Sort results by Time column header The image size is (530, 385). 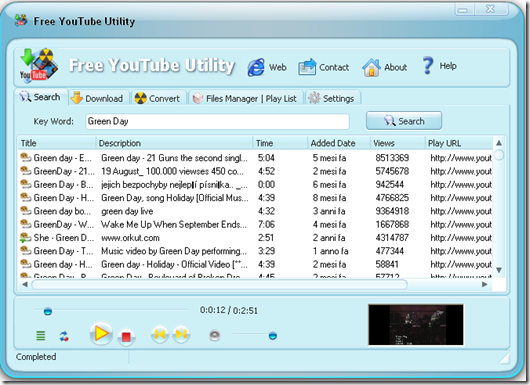click(280, 143)
